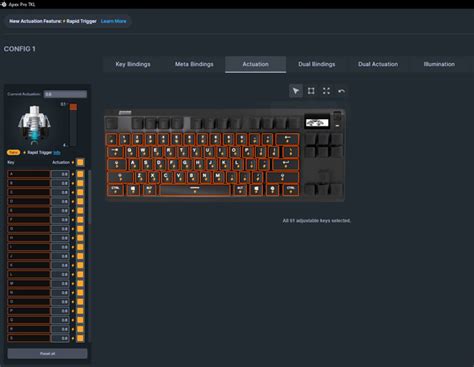Screen dimensions: 474x367
Task: Select key row E in the list
Action: 29,211
